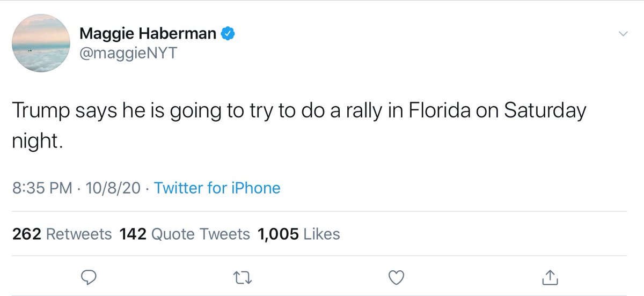This screenshot has height=296, width=644.
Task: Retweet this tweet using the retweet icon
Action: pos(242,277)
